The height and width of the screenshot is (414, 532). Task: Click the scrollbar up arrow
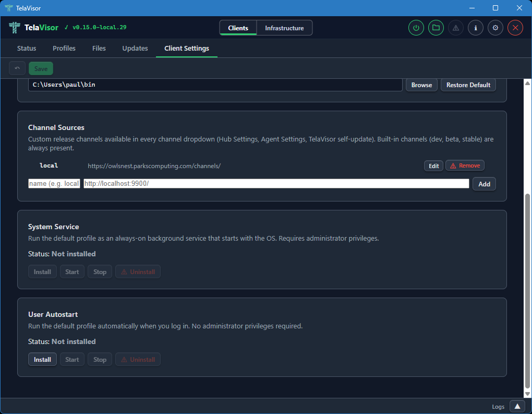[x=527, y=83]
